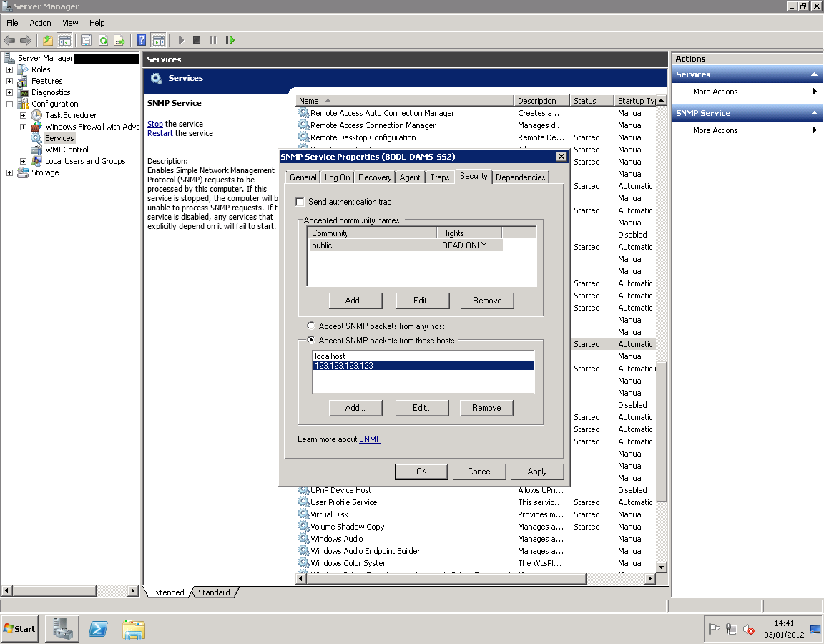Click the Restart Service icon

coord(230,40)
